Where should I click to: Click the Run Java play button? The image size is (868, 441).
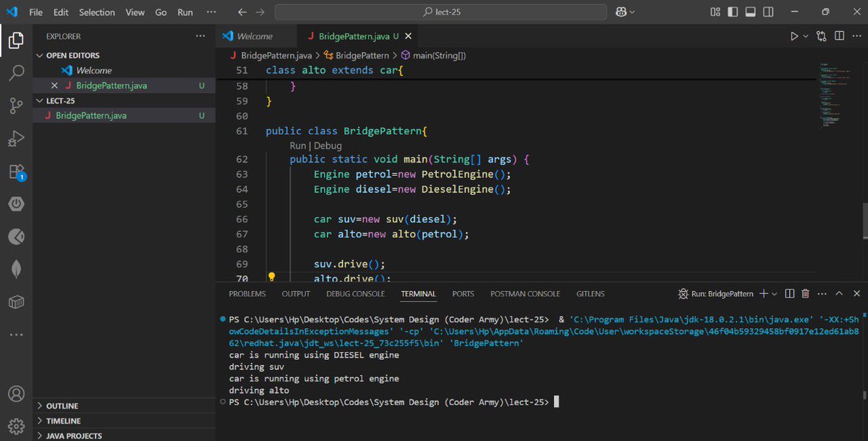[x=794, y=35]
